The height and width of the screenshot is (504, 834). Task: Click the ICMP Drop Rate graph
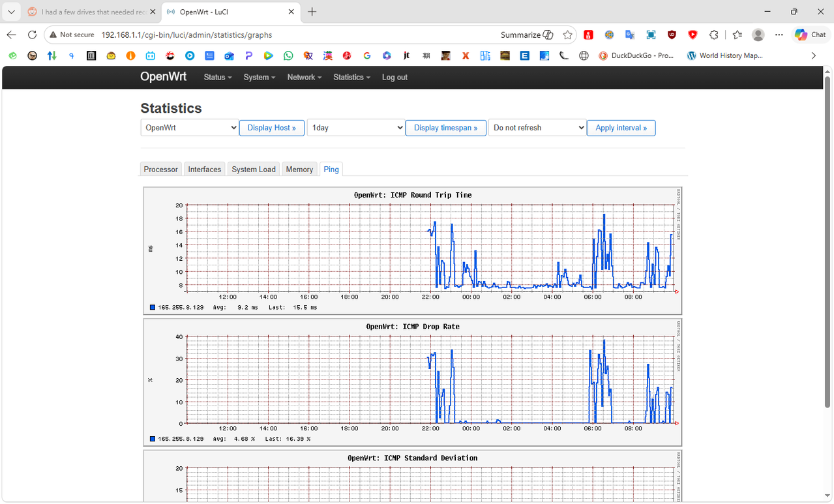[413, 382]
